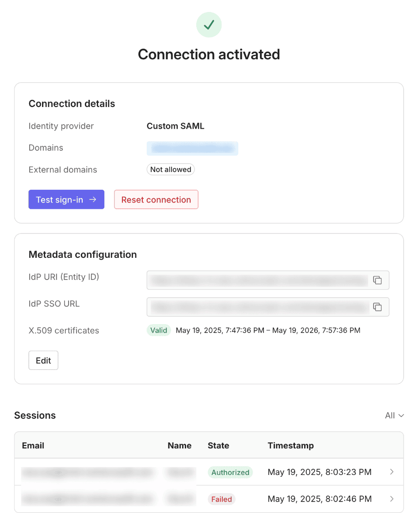This screenshot has height=513, width=420.
Task: Click the Valid certificate status badge
Action: (158, 330)
